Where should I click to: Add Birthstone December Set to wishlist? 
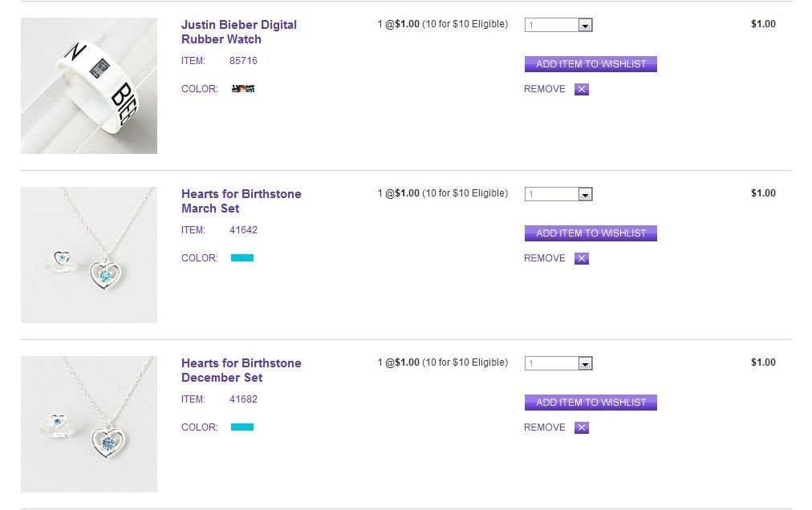coord(591,403)
